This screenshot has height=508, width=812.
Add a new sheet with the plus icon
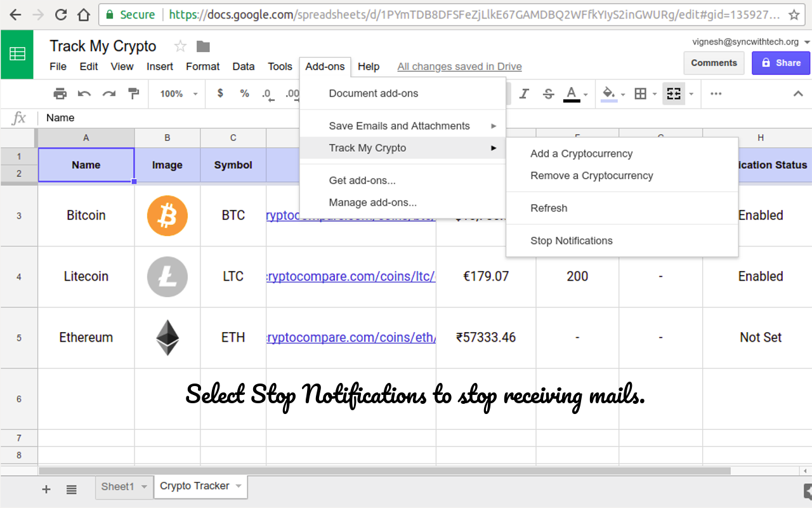coord(46,489)
